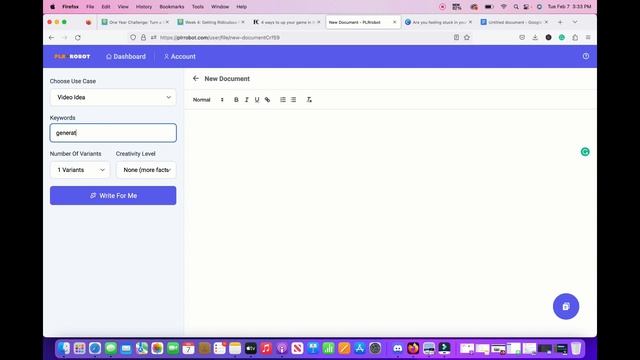This screenshot has height=360, width=640.
Task: Switch to Week 4 Getting Ridiculous tab
Action: click(x=210, y=22)
